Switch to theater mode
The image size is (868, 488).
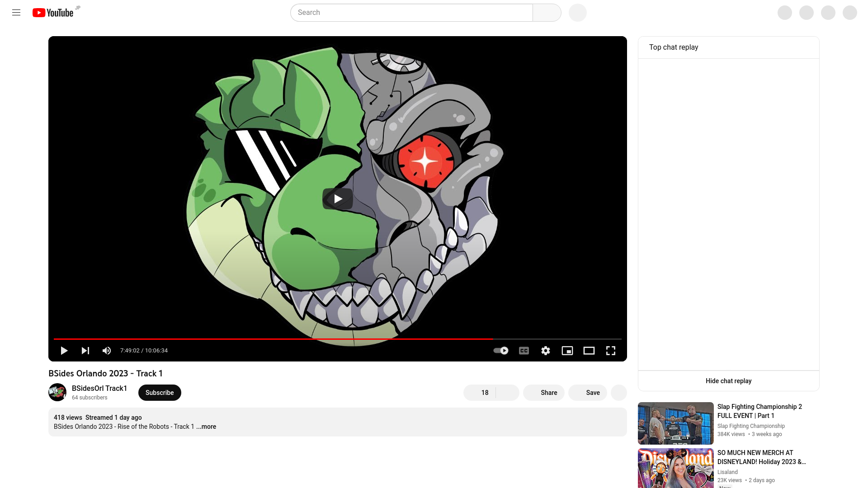coord(589,351)
